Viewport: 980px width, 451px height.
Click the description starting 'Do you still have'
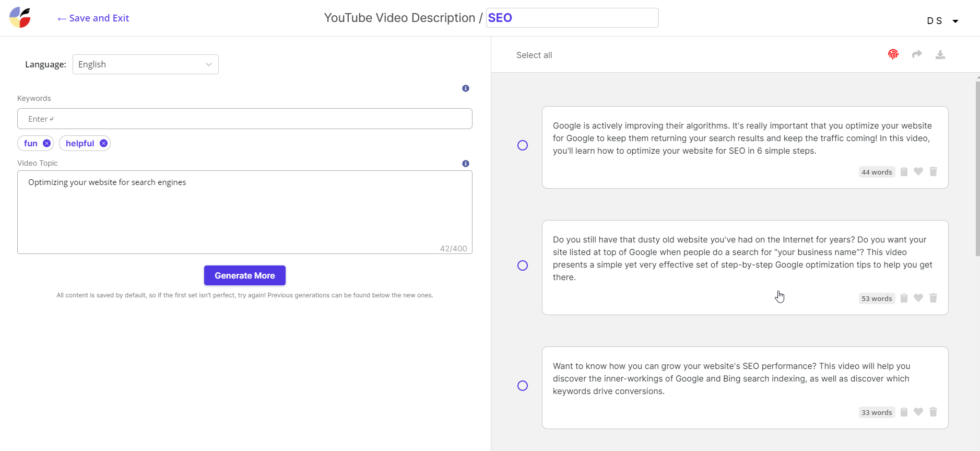[x=742, y=258]
